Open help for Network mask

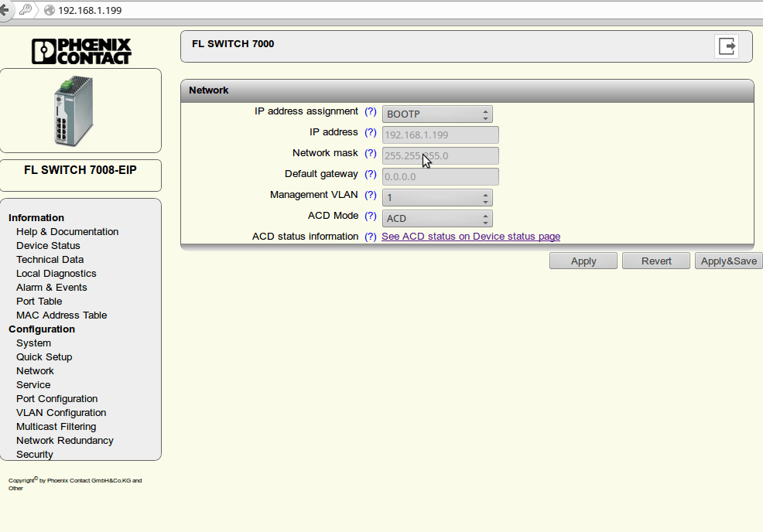[371, 153]
